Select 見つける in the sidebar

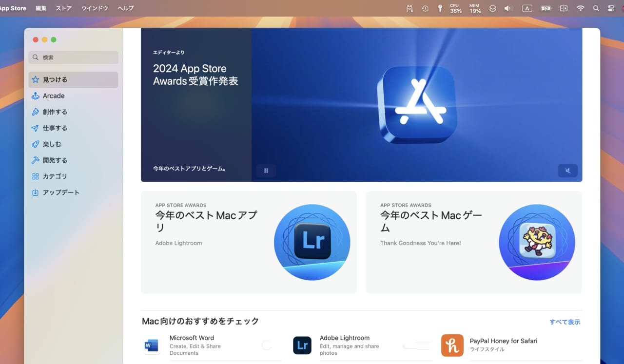point(73,79)
